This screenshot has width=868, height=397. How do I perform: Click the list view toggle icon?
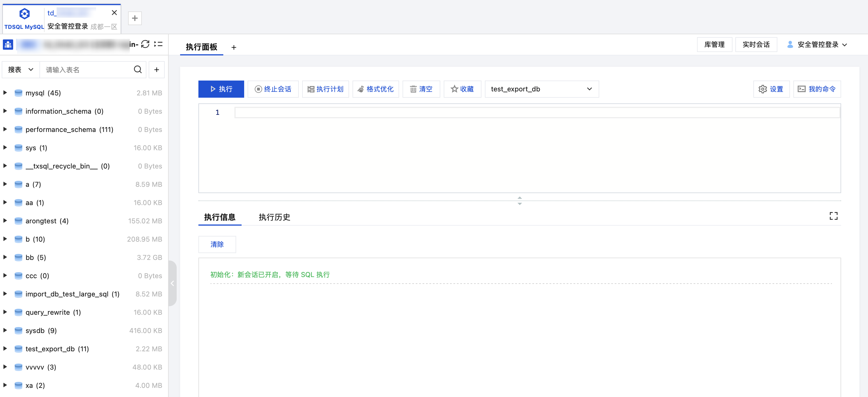[x=158, y=44]
